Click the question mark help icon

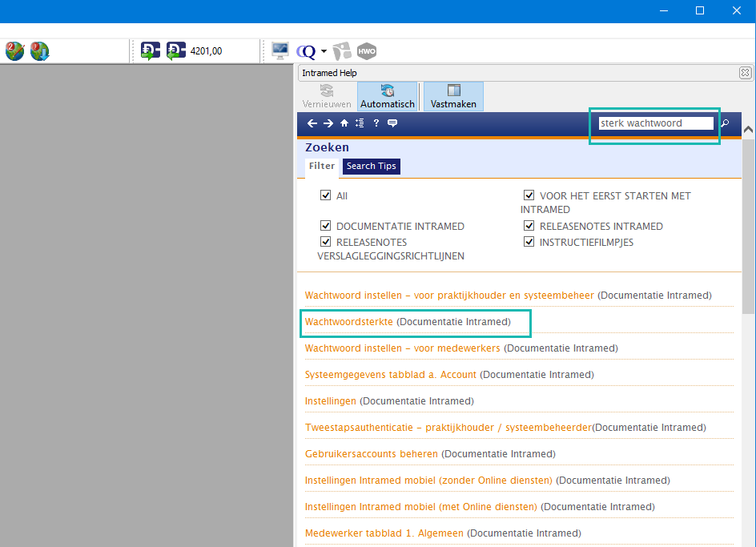point(376,123)
